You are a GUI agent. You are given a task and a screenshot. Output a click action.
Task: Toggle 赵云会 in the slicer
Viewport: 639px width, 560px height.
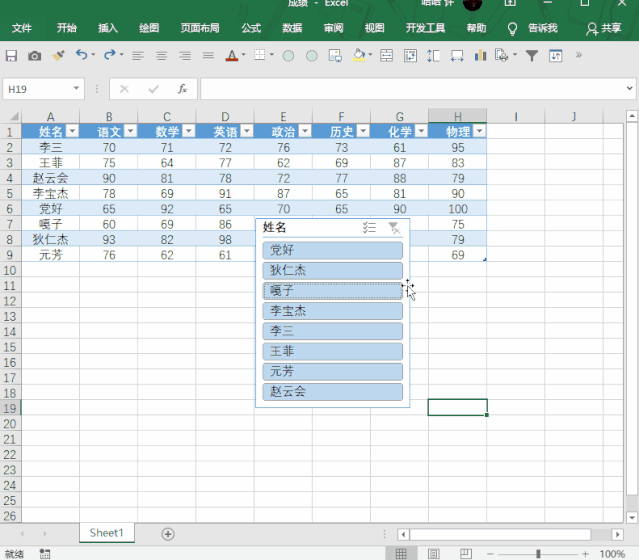click(x=333, y=392)
